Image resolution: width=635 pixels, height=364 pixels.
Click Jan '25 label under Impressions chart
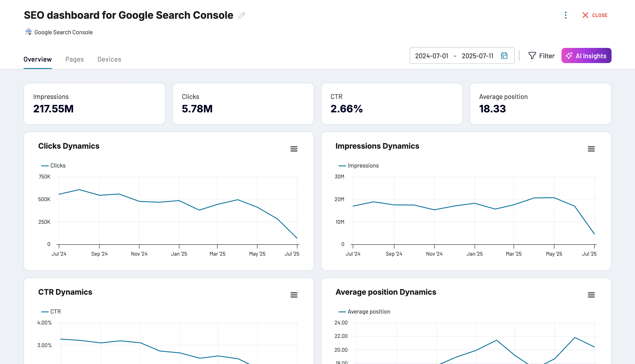click(x=475, y=254)
